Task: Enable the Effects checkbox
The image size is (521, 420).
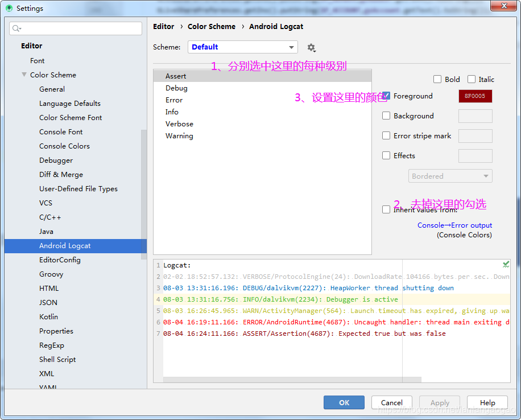Action: coord(386,155)
